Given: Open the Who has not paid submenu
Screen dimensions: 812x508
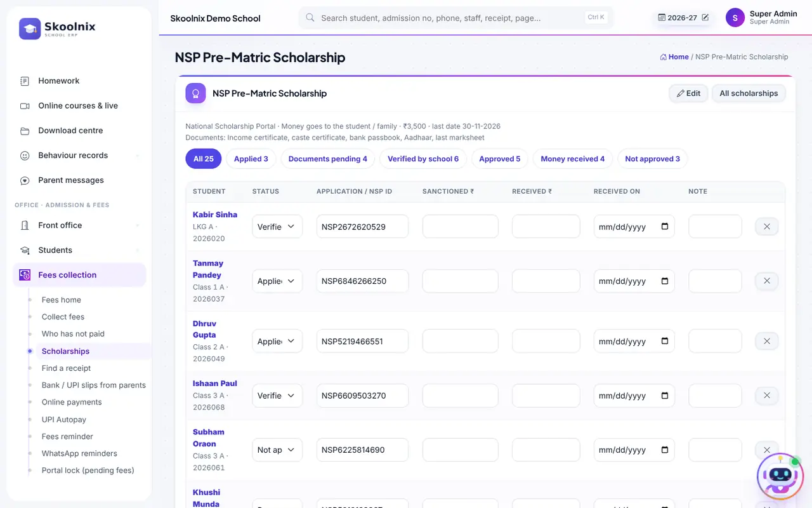Looking at the screenshot, I should [x=73, y=334].
